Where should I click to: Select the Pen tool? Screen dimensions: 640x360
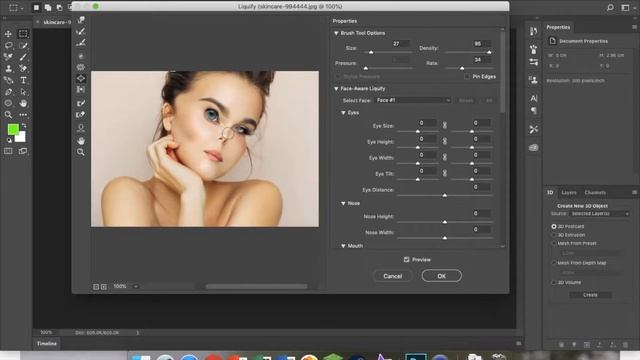click(8, 92)
